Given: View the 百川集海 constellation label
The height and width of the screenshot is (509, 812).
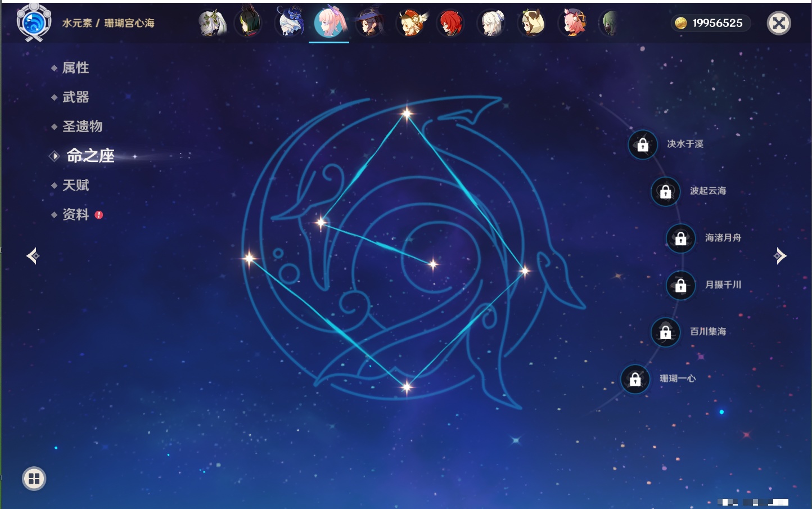Looking at the screenshot, I should tap(708, 331).
